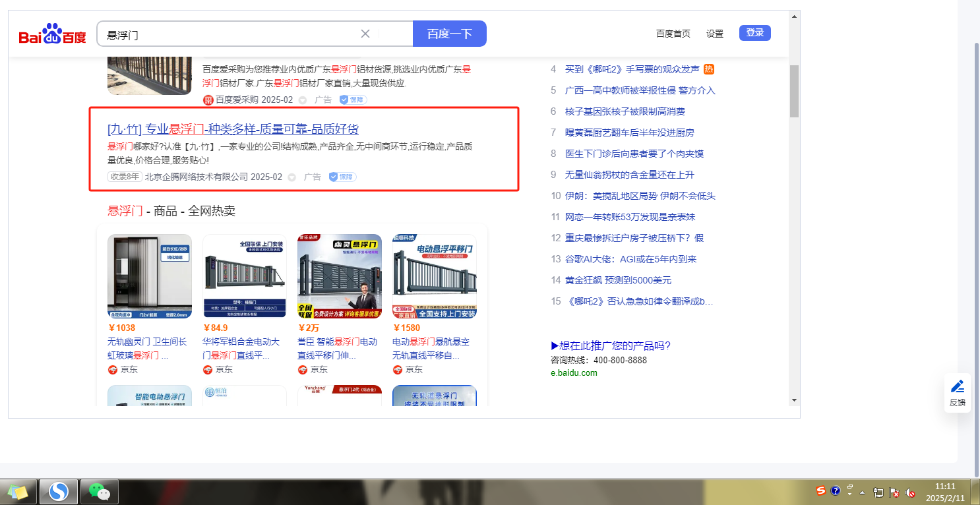Open hot item 黄金狂飙 预测到5000美元
The image size is (980, 505).
619,280
